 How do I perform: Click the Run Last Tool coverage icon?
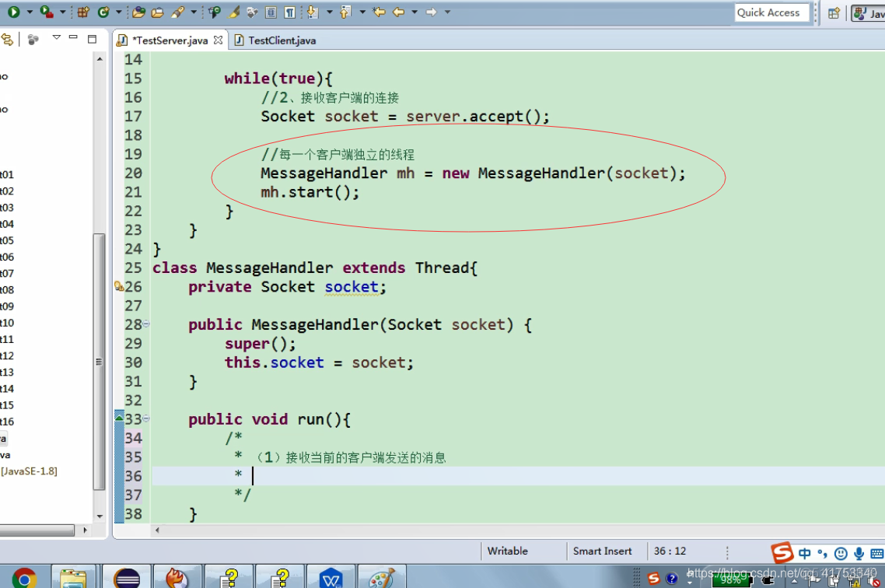47,12
